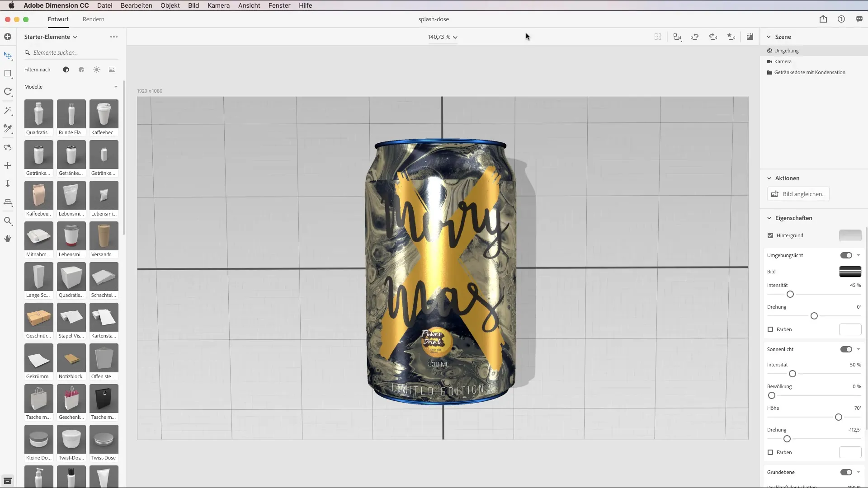
Task: Switch to the Entwurf tab
Action: click(x=58, y=19)
